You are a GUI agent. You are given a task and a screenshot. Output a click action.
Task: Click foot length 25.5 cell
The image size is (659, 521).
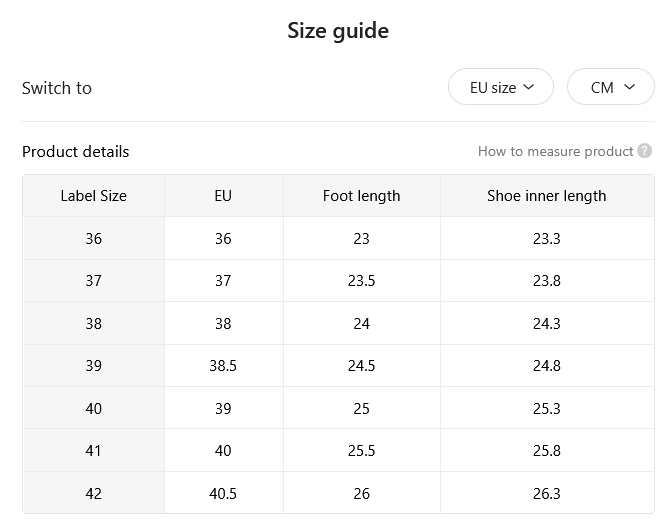(361, 450)
